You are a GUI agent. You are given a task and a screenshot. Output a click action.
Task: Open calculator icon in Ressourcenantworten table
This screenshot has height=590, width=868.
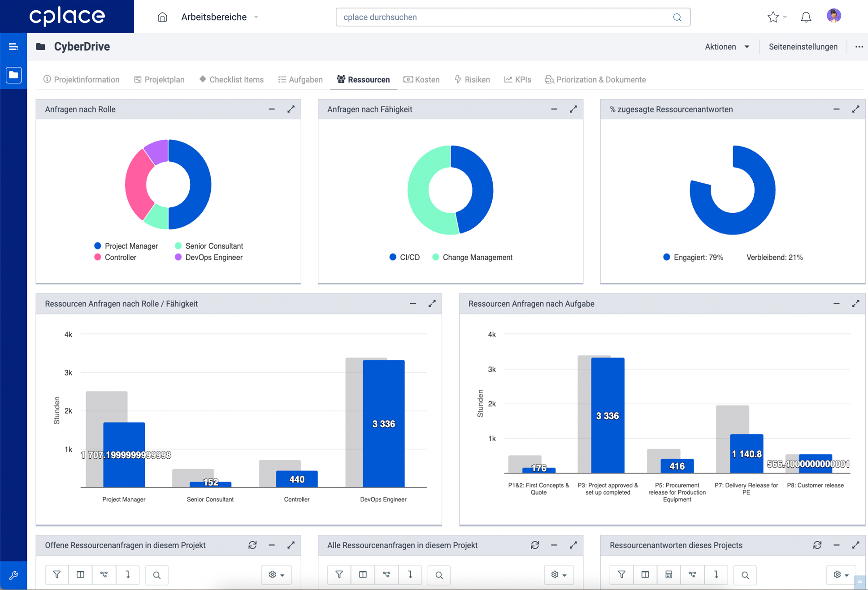pos(669,575)
